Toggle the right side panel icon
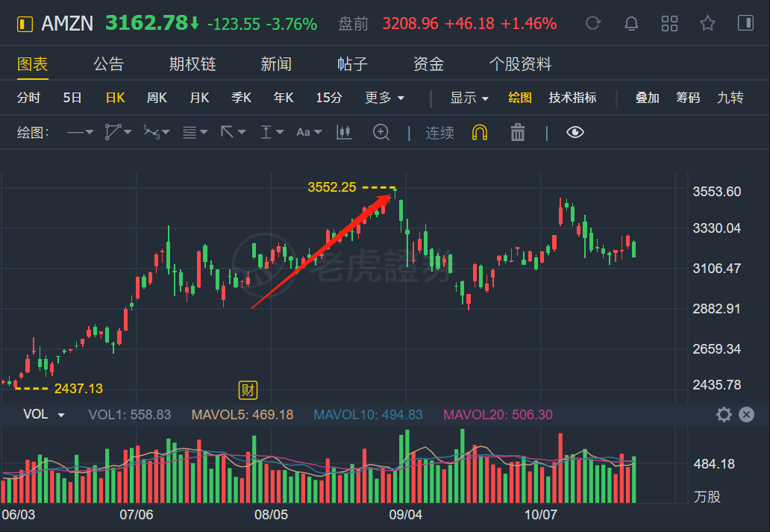 pos(745,23)
